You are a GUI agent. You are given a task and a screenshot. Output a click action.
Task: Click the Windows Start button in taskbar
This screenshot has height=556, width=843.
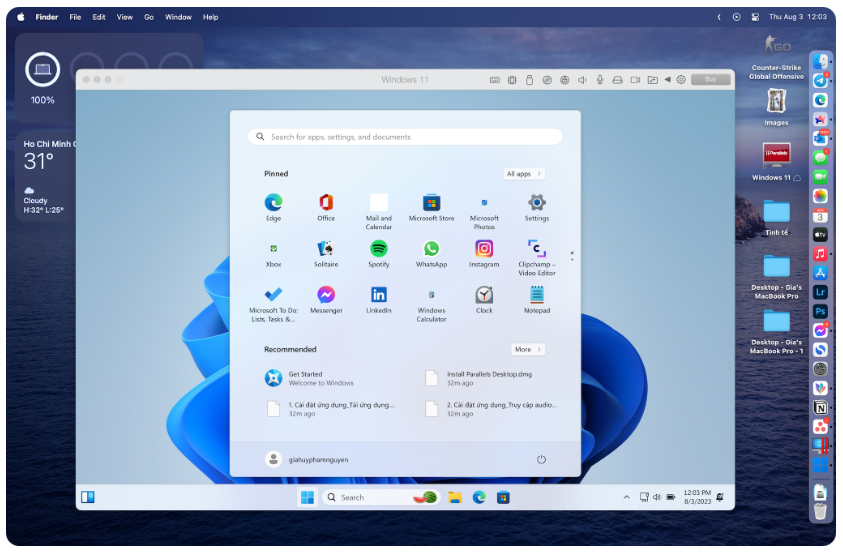point(307,497)
